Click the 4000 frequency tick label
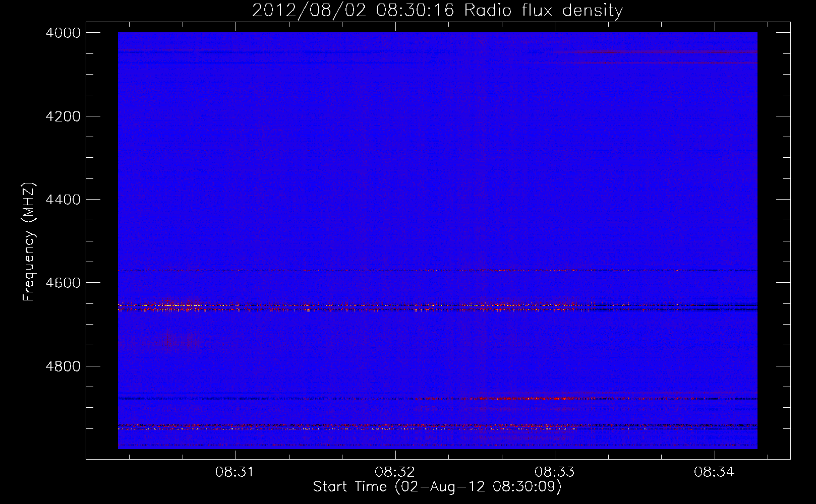816x504 pixels. 63,33
